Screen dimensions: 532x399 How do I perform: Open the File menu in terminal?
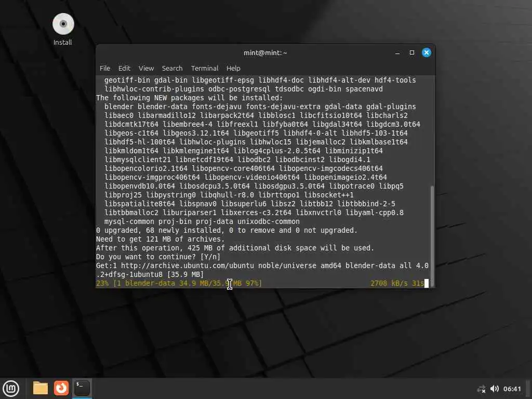point(105,68)
